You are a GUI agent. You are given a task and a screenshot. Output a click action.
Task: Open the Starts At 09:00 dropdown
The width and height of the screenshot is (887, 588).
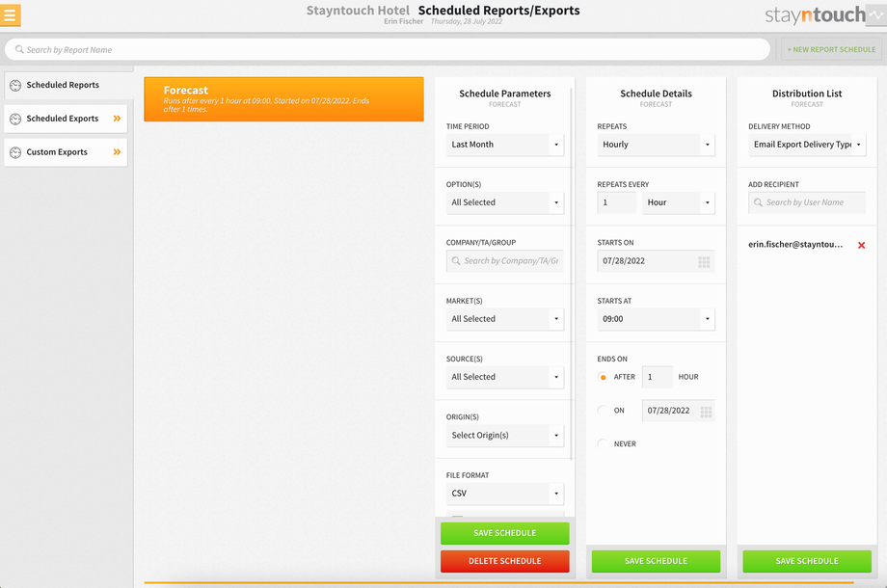(657, 319)
